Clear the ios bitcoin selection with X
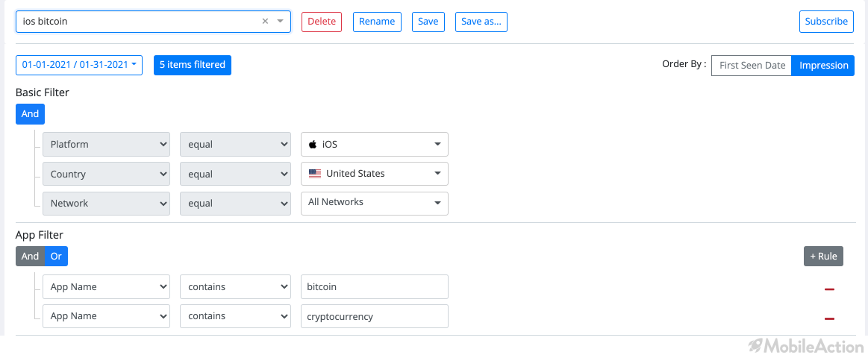 [265, 21]
